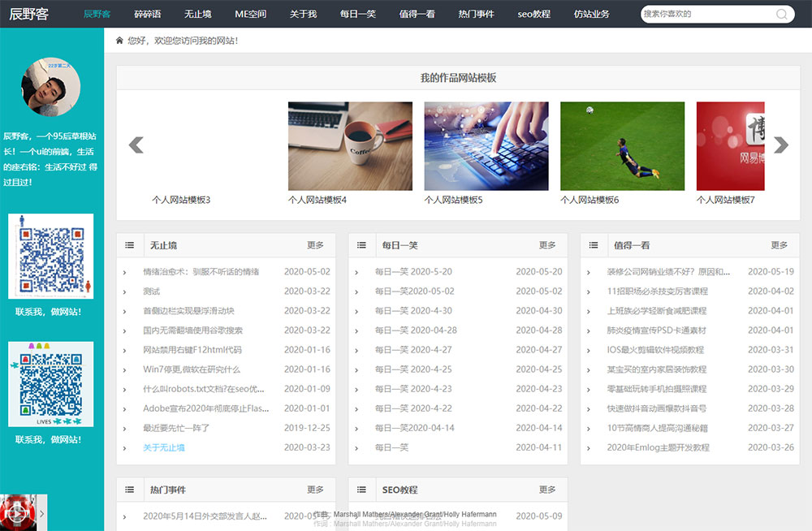The image size is (812, 531).
Task: Click the list icon in the 值得一看 panel header
Action: click(594, 245)
